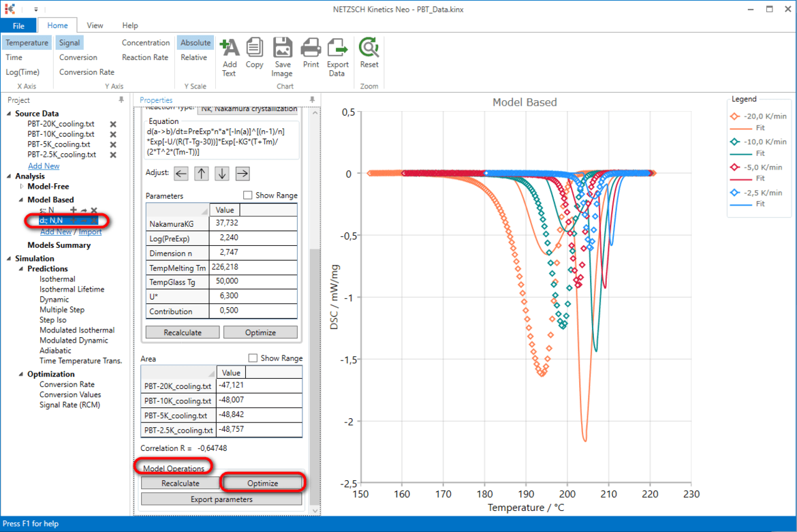The height and width of the screenshot is (532, 797).
Task: Set Y axis to Concentration
Action: (x=145, y=43)
